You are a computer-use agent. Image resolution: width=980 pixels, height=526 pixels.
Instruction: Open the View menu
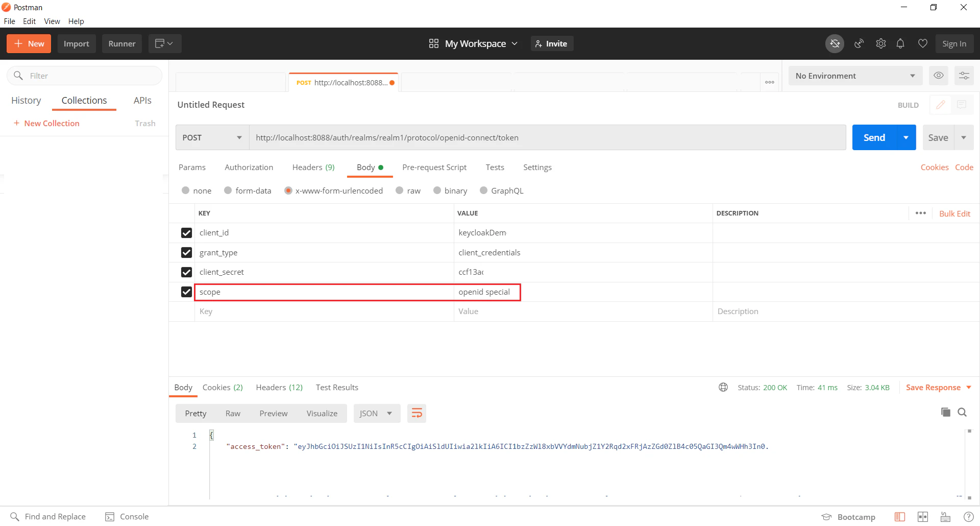[x=52, y=21]
